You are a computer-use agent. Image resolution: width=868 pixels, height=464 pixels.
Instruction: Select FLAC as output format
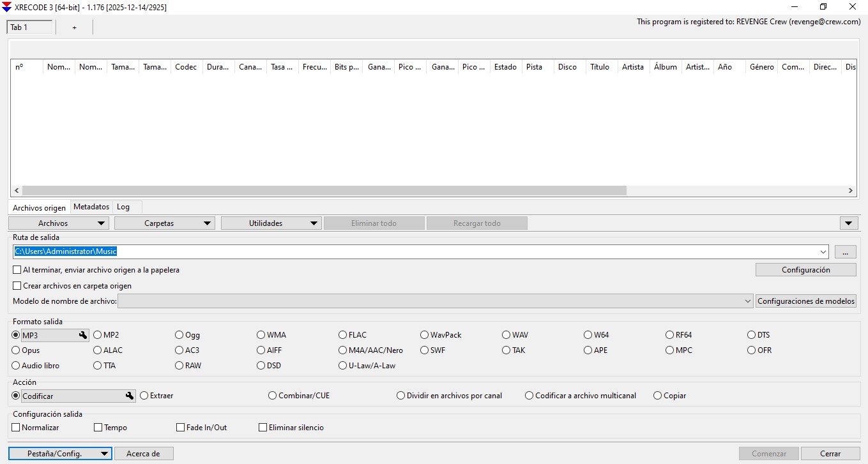point(342,334)
